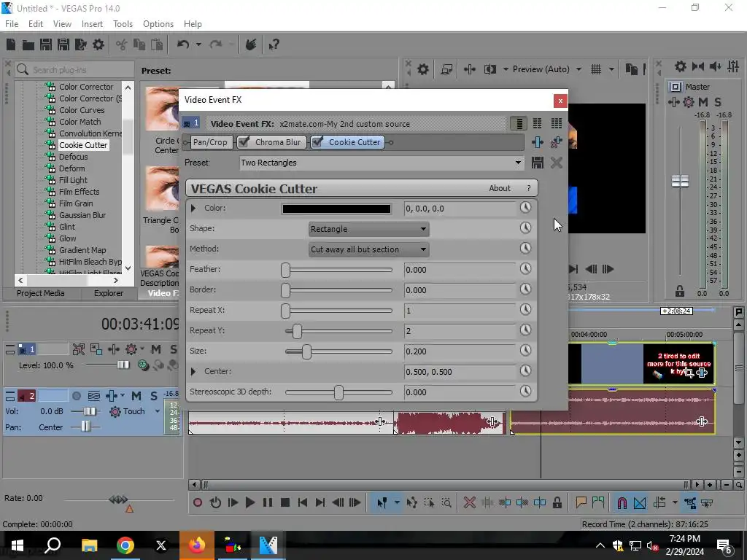Toggle the Chroma Blur effect checkbox
Image resolution: width=747 pixels, height=560 pixels.
pyautogui.click(x=244, y=142)
